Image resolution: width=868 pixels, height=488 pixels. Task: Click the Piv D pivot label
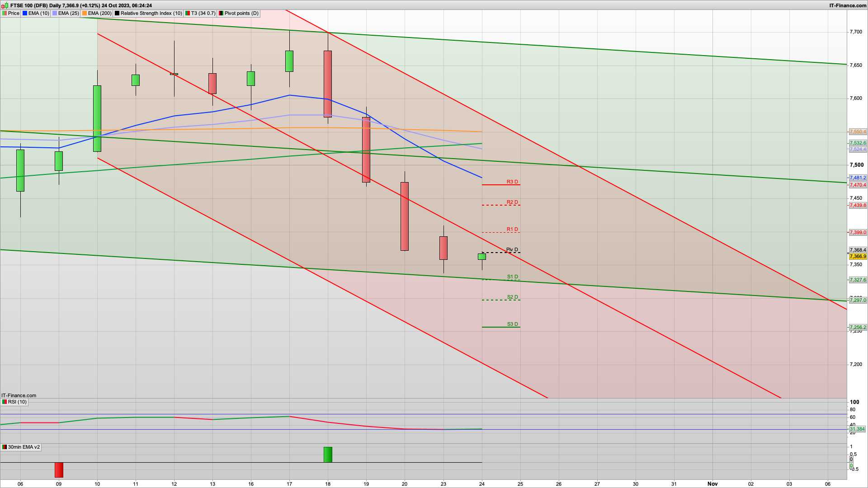512,249
